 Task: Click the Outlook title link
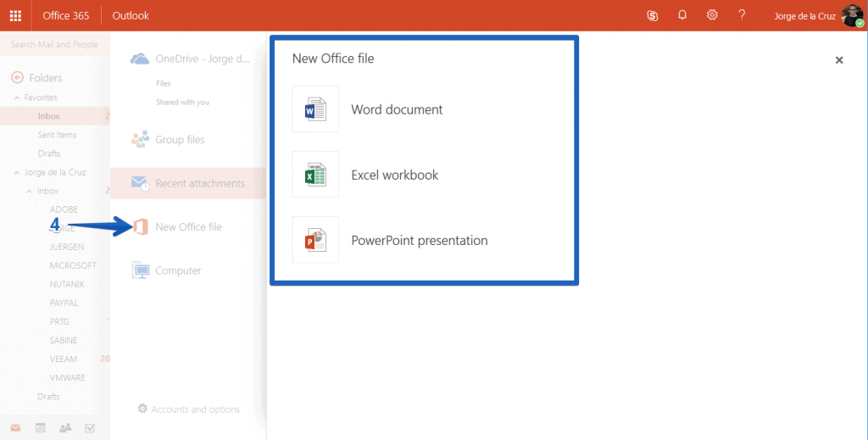point(131,15)
